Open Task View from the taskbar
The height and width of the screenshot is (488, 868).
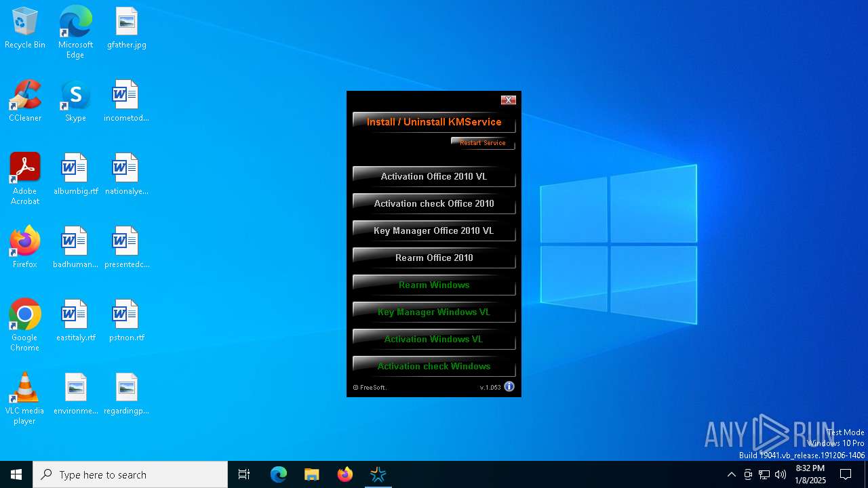click(x=244, y=474)
